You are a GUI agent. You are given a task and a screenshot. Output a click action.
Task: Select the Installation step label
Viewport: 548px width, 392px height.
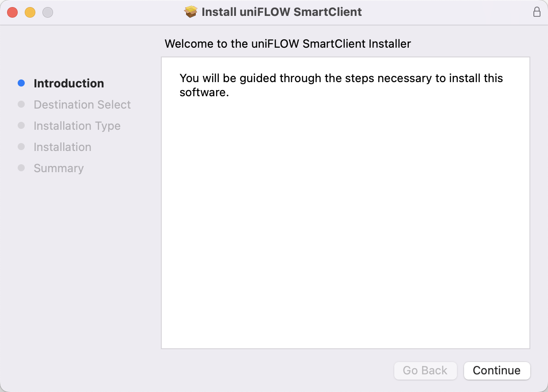point(62,147)
